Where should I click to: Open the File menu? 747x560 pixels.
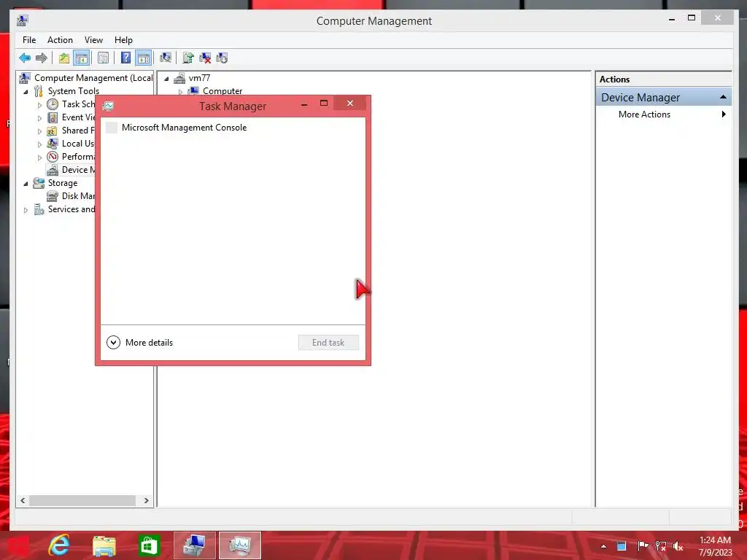tap(29, 40)
